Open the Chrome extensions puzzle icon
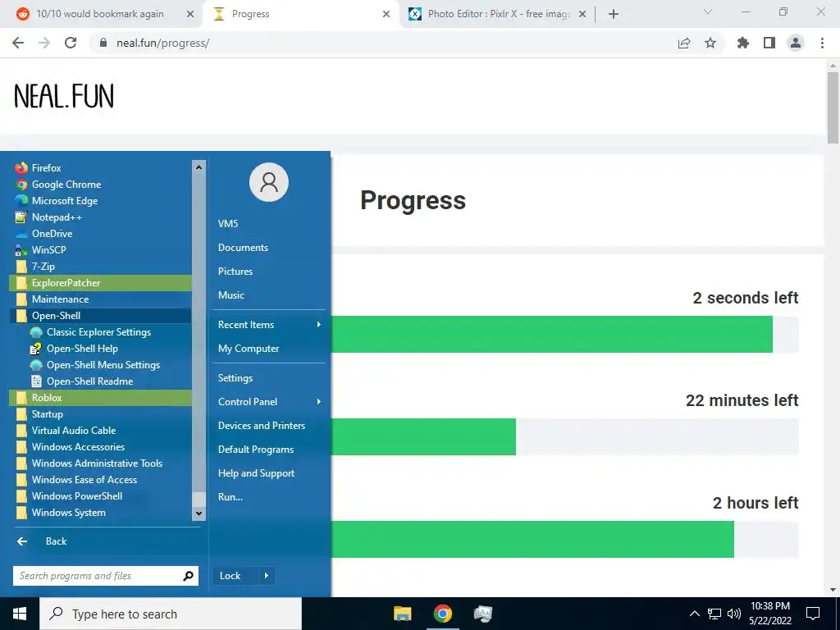This screenshot has height=630, width=840. coord(743,43)
